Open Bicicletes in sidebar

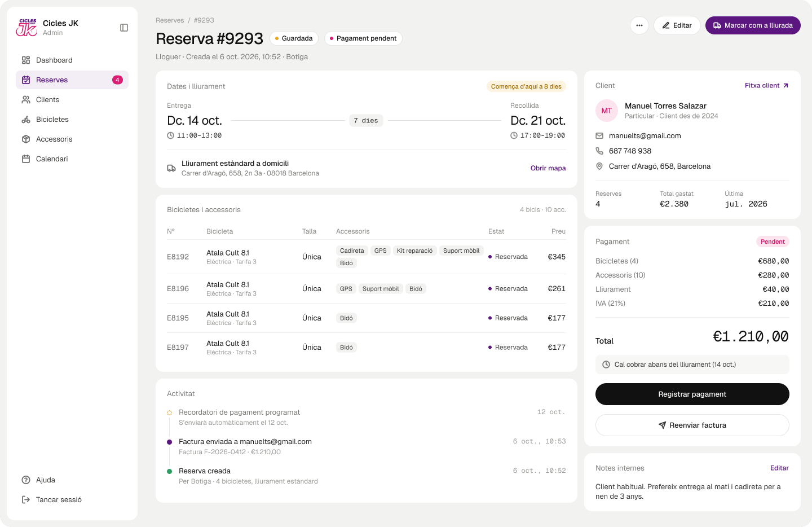[x=72, y=120]
